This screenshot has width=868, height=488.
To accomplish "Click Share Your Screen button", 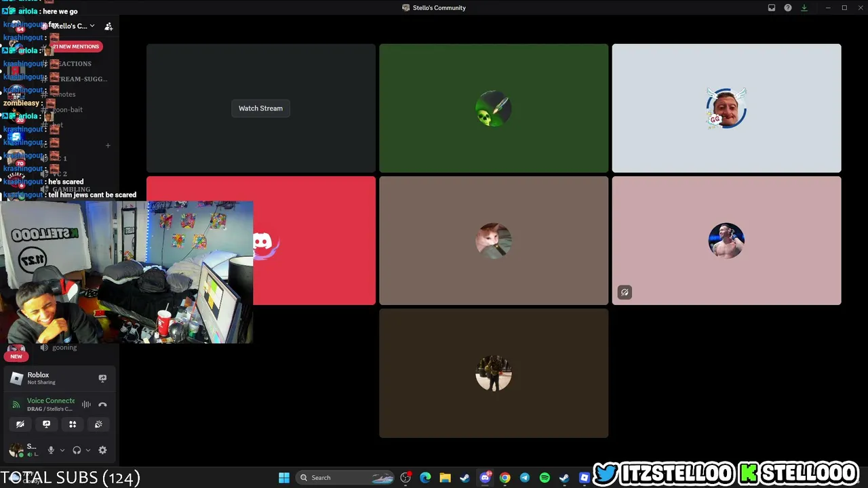I will click(x=46, y=424).
